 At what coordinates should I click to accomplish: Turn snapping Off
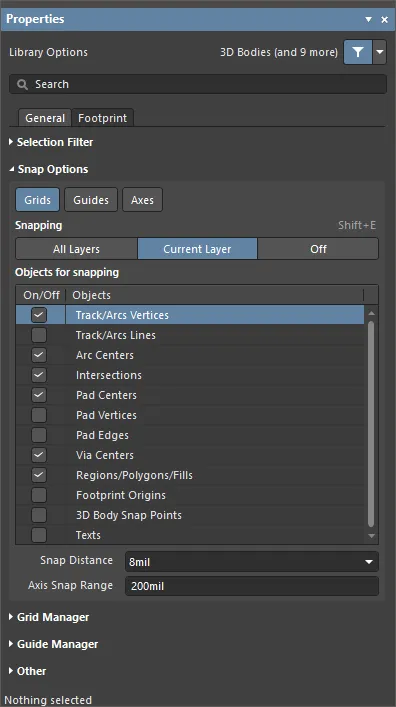coord(318,249)
